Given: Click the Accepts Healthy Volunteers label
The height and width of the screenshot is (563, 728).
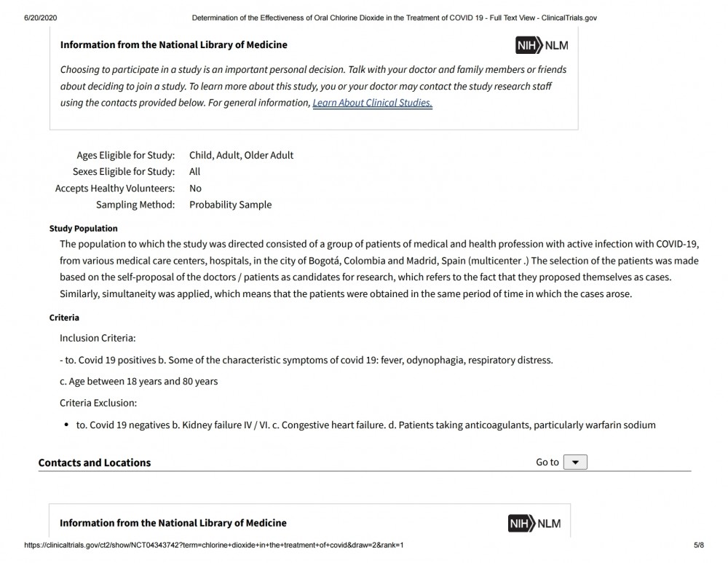Looking at the screenshot, I should (x=115, y=188).
